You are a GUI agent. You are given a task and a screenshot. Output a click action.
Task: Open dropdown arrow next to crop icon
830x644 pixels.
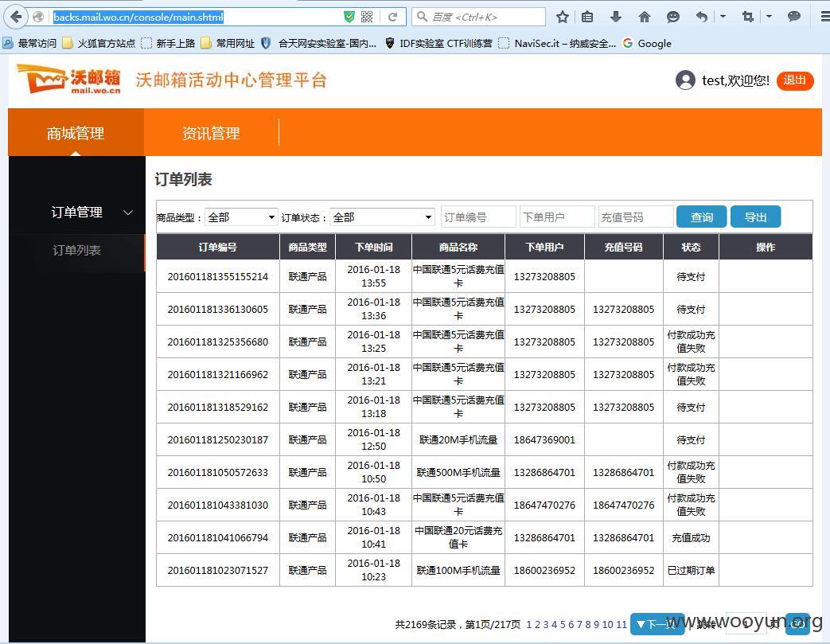pos(770,17)
